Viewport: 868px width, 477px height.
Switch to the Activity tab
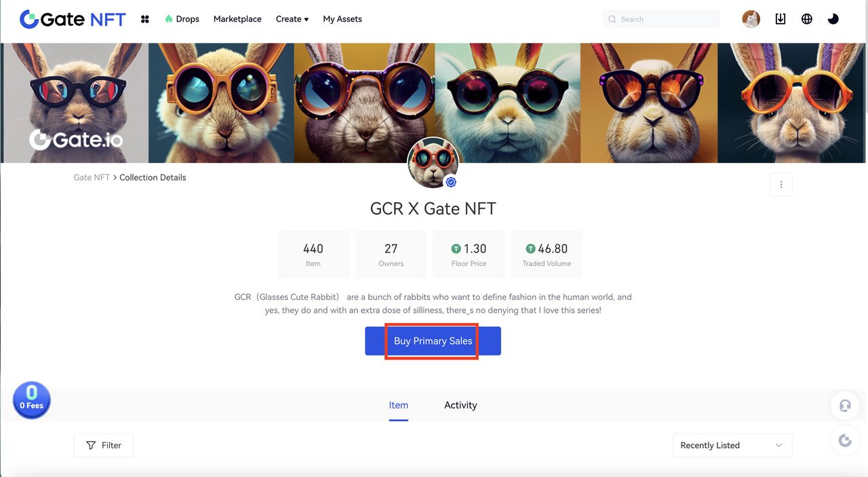460,405
